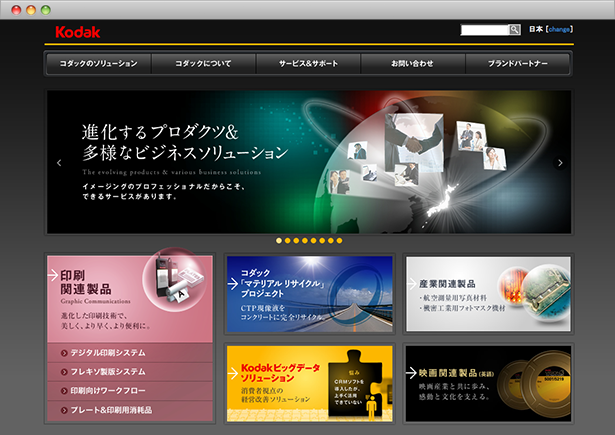
Task: Open Kodakビッグデータソリューション banner
Action: [x=309, y=384]
